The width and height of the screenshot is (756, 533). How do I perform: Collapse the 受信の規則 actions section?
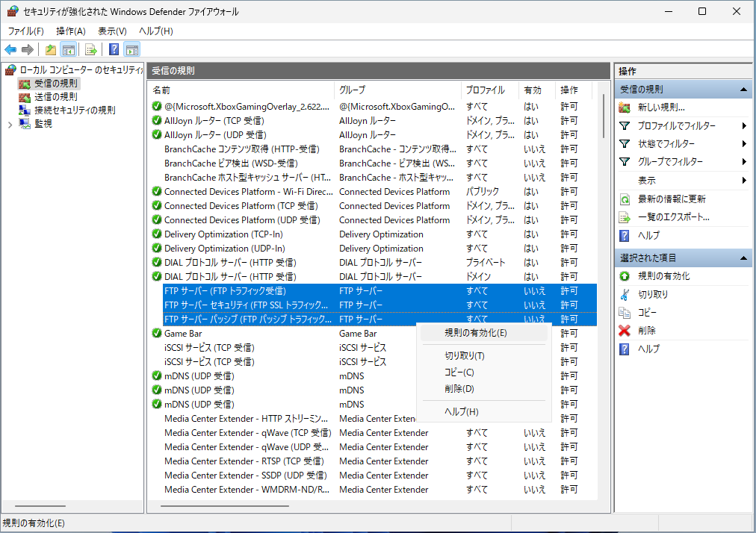tap(743, 90)
